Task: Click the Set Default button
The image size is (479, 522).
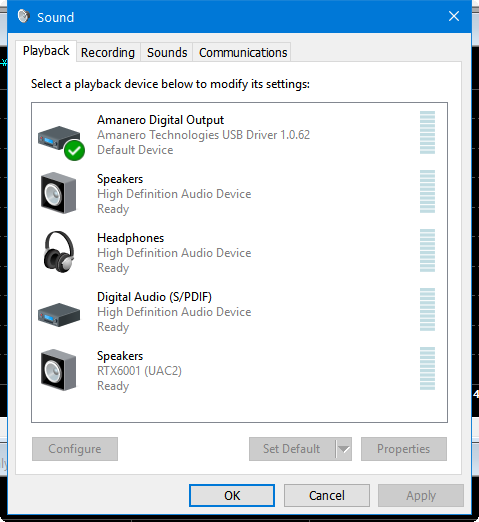Action: tap(292, 449)
